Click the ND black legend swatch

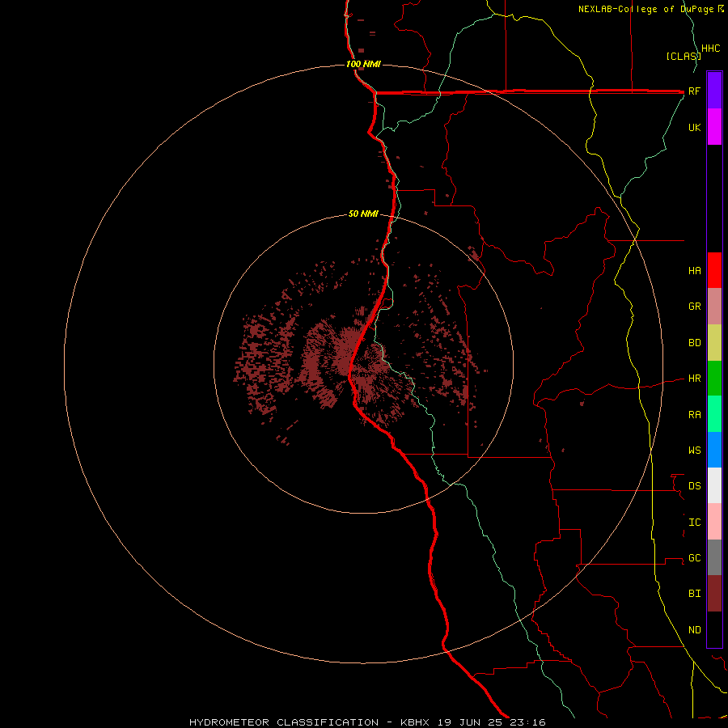coord(714,629)
